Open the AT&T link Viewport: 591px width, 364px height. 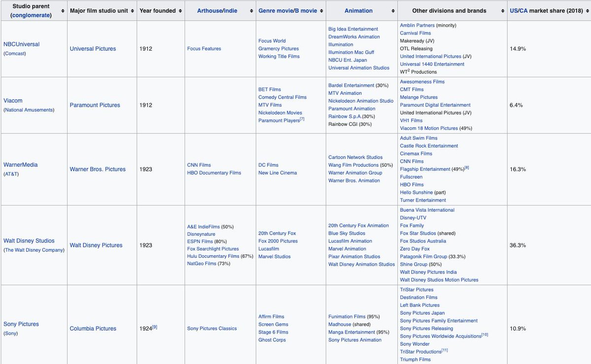click(x=12, y=174)
